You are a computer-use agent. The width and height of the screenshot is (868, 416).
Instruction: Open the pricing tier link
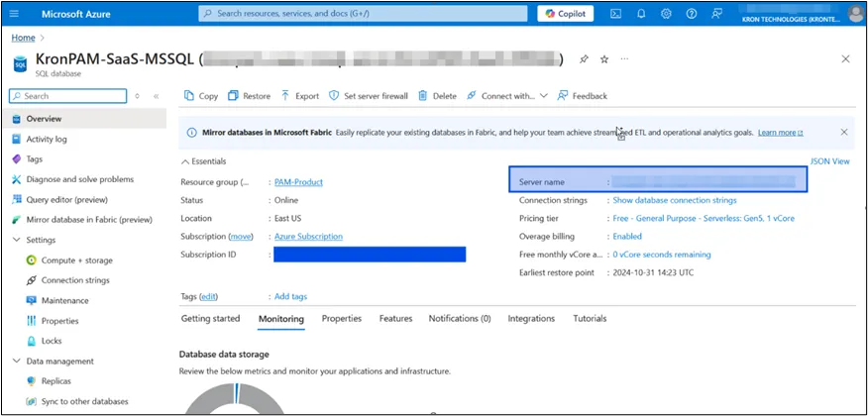click(x=704, y=219)
